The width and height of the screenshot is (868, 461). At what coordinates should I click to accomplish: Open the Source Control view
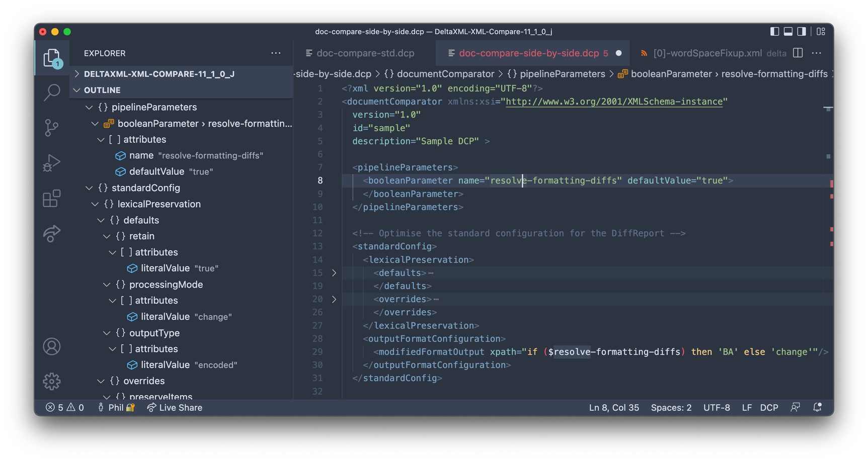pyautogui.click(x=51, y=128)
